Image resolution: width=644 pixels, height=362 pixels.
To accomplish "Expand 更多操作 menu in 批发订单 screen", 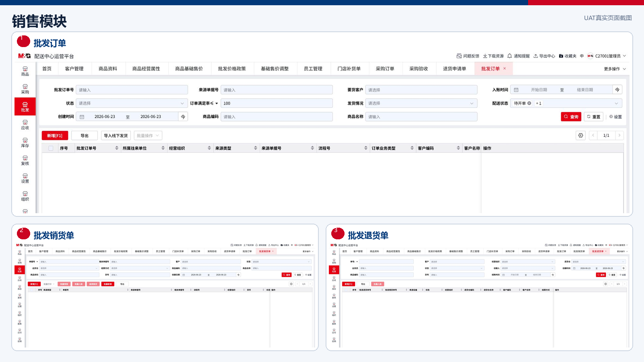I will pos(615,69).
